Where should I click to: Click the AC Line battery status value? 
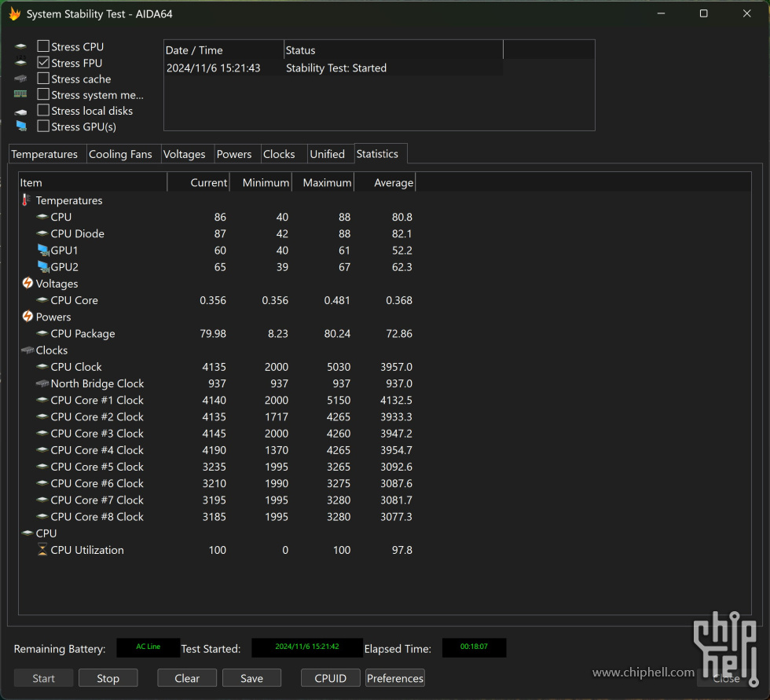pyautogui.click(x=148, y=647)
